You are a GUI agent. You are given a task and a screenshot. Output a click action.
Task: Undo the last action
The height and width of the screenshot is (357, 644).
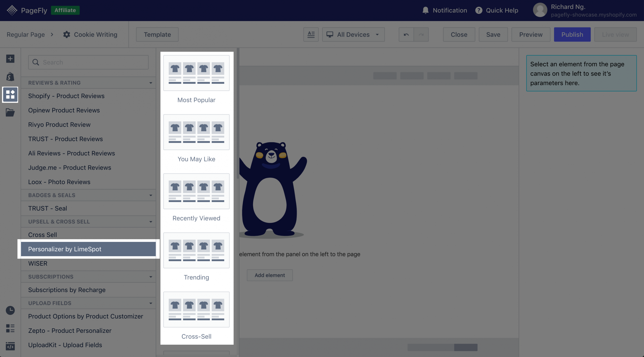coord(406,34)
